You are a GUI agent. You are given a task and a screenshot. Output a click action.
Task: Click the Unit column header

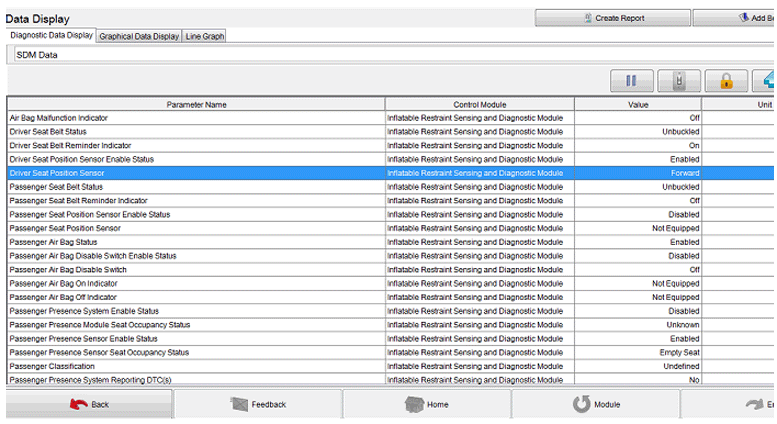coord(739,105)
